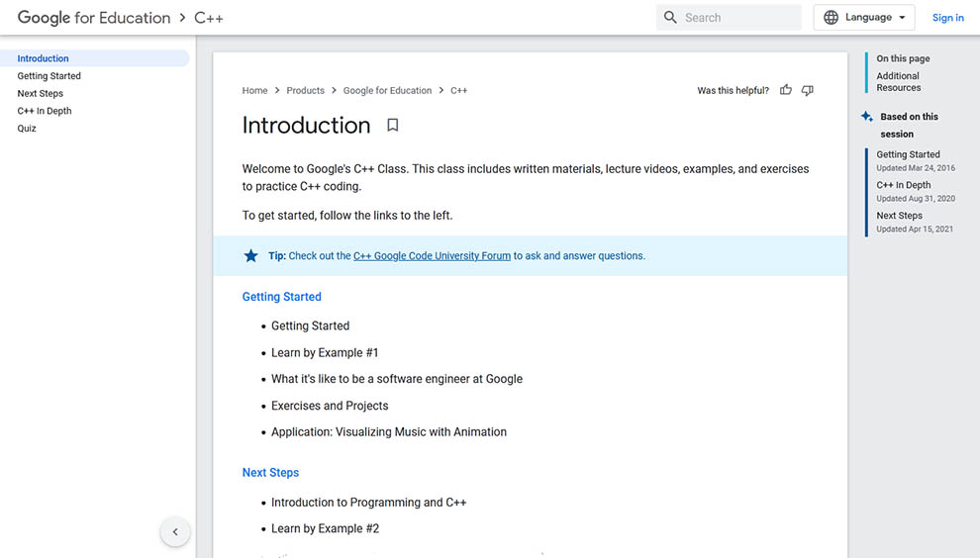Click the star icon in Tip banner
Viewport: 980px width, 558px height.
(x=250, y=255)
